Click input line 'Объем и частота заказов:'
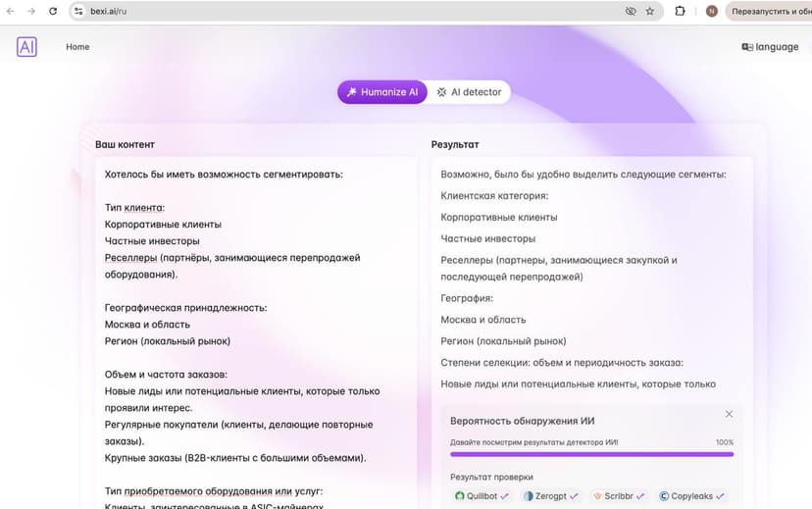Image resolution: width=812 pixels, height=509 pixels. point(166,375)
